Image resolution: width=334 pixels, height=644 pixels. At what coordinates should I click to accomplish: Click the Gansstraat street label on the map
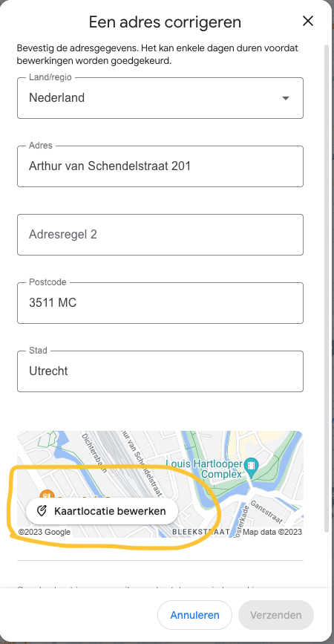266,512
